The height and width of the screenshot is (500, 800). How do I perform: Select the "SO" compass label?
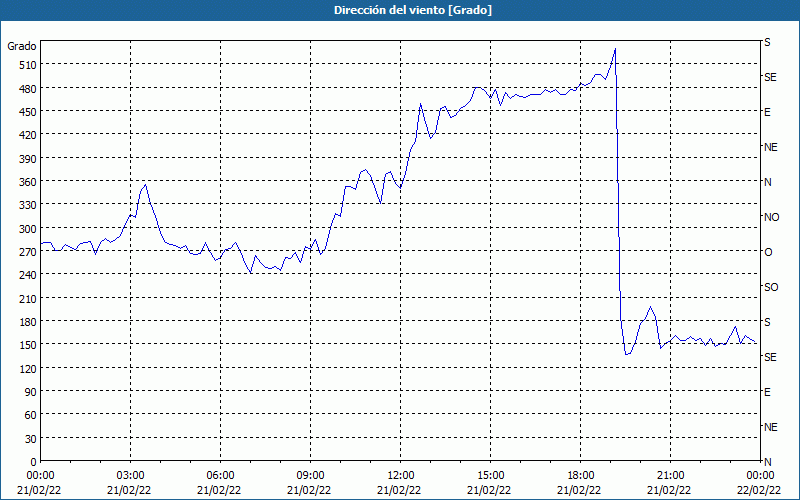[771, 287]
